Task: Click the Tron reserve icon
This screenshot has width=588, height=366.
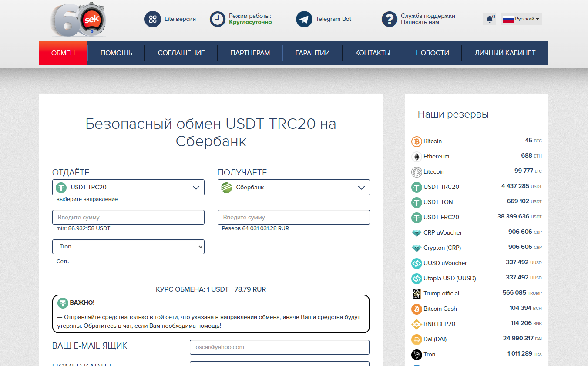Action: (417, 355)
